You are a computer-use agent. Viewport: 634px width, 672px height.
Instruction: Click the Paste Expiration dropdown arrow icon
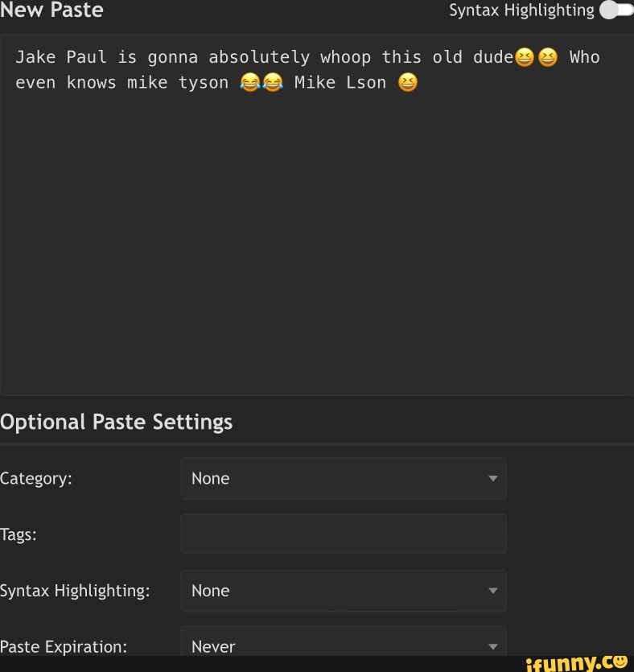[492, 647]
